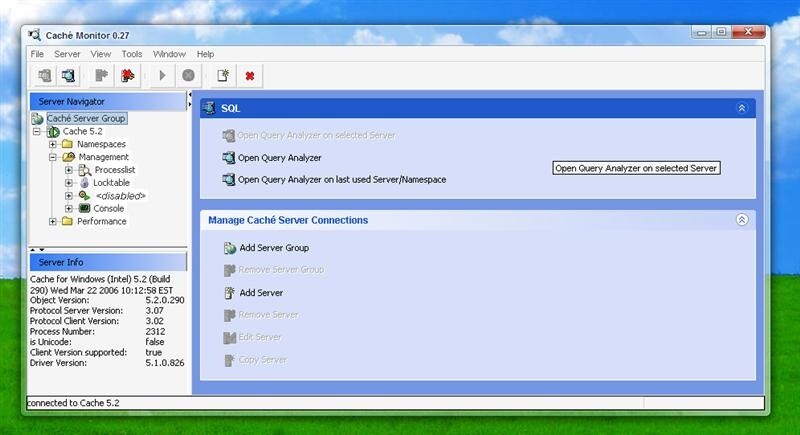Click the 'connected to Cache 5.2' status bar text
The image size is (800, 435).
click(73, 403)
